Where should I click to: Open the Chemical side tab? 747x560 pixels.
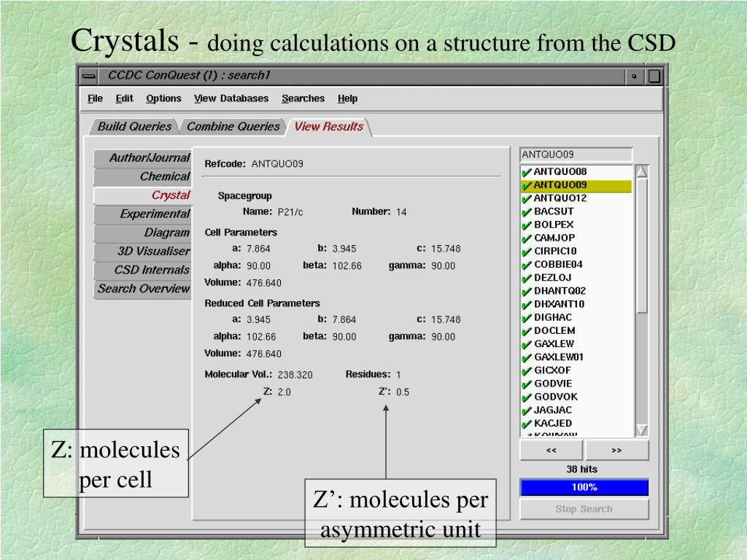pyautogui.click(x=144, y=176)
